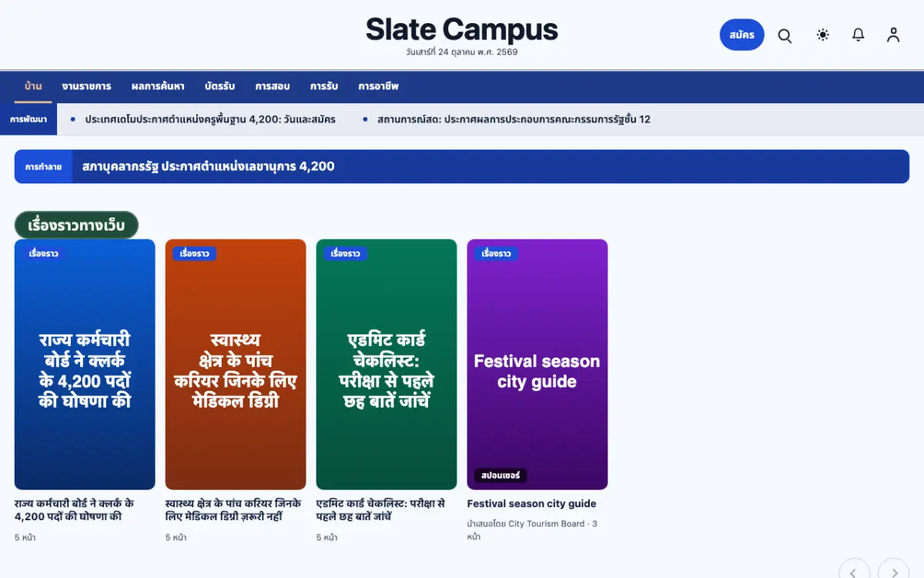
Task: Open the user account icon
Action: click(x=893, y=35)
